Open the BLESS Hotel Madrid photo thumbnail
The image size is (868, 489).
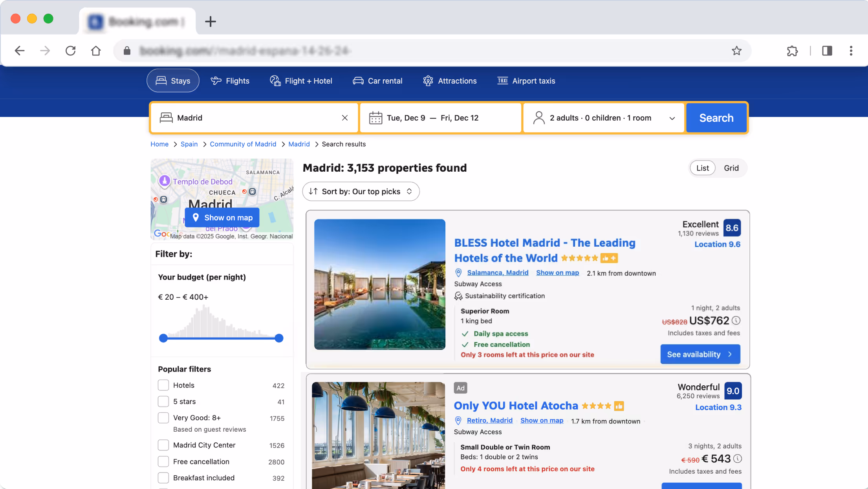tap(380, 284)
